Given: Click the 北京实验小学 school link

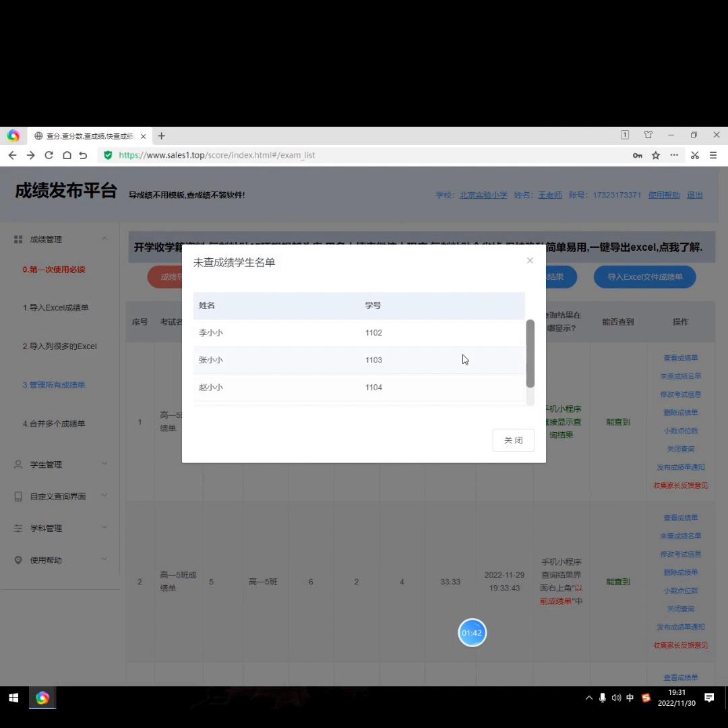Looking at the screenshot, I should [483, 195].
